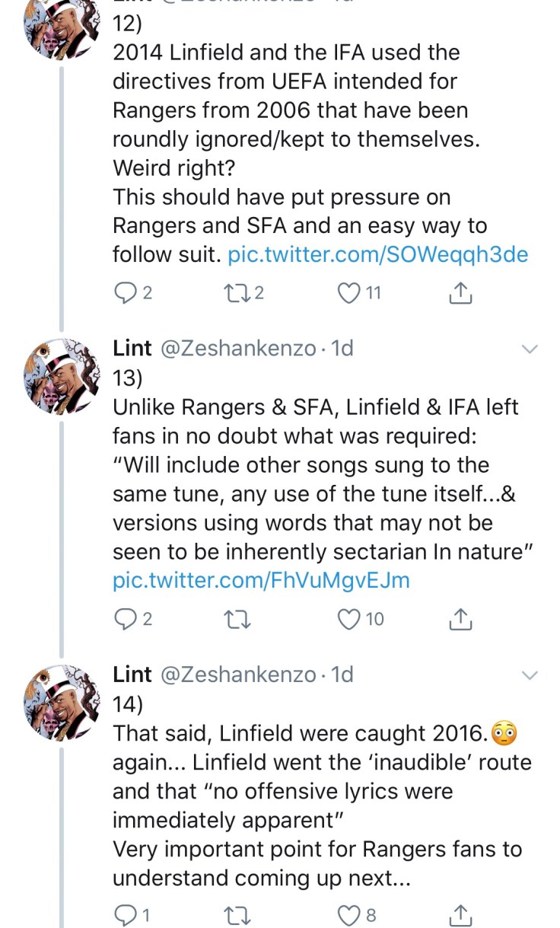Open pic.twitter.com/SOWeqqh3de image link
Viewport: 560px width, 928px height.
(377, 254)
